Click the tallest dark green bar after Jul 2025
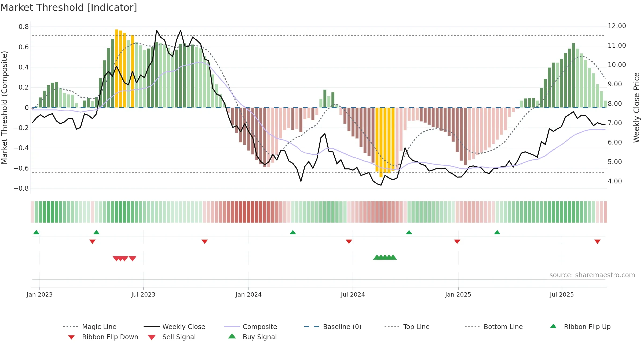 (x=573, y=75)
